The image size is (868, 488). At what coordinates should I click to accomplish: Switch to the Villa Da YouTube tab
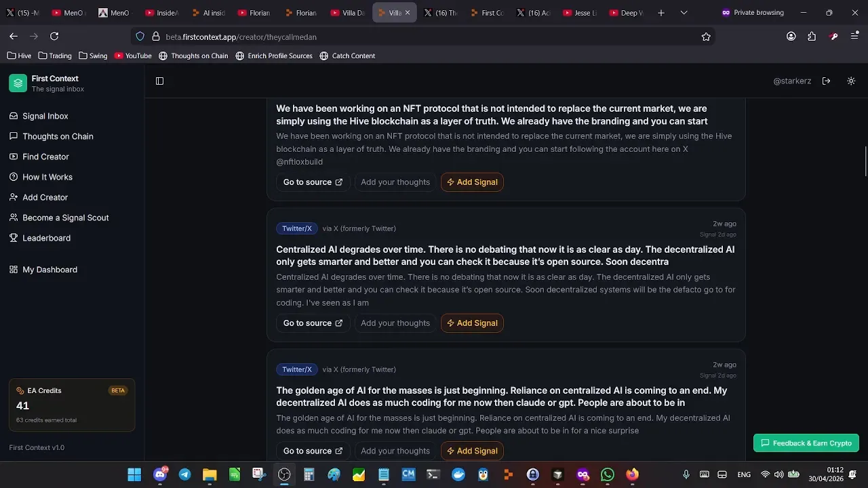click(x=348, y=13)
